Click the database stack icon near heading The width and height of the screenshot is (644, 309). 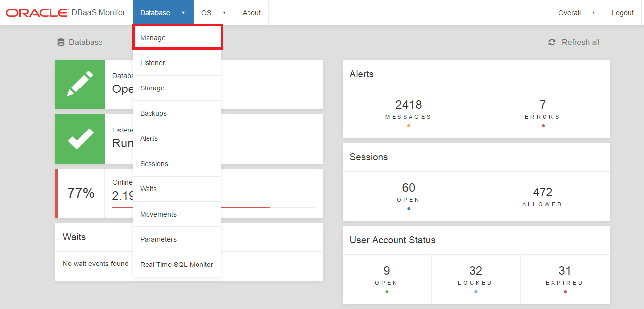[x=61, y=43]
